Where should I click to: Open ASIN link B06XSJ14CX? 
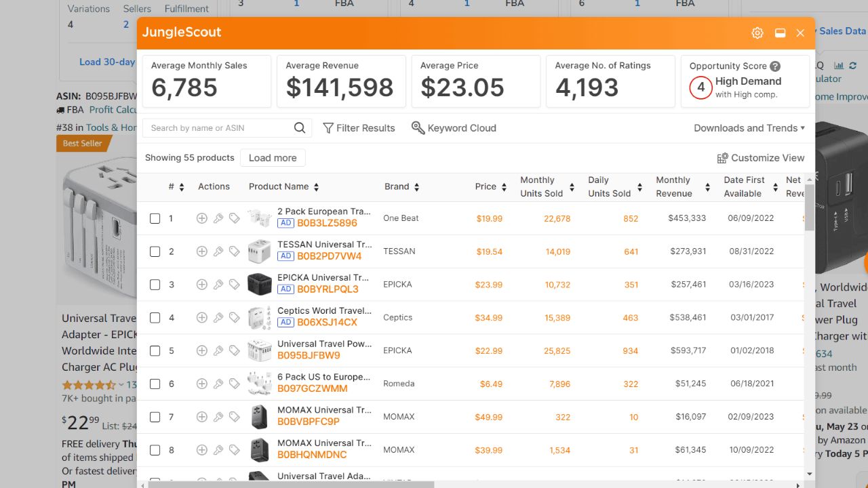coord(327,322)
